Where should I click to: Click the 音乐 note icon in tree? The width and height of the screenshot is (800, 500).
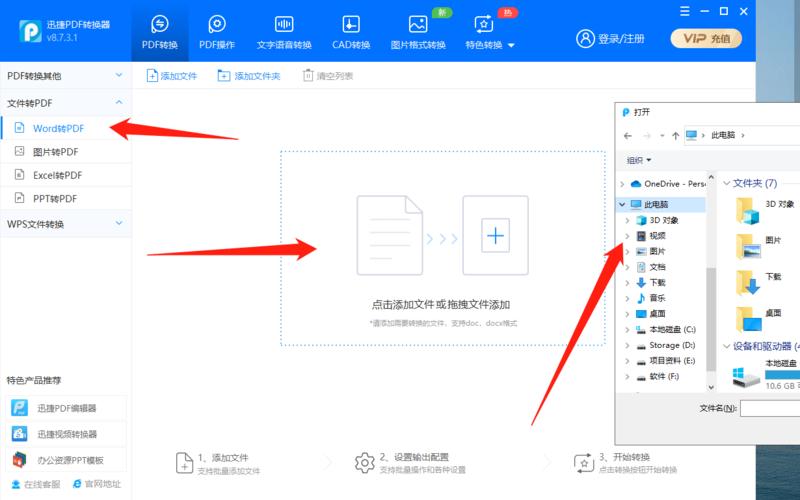pos(641,298)
